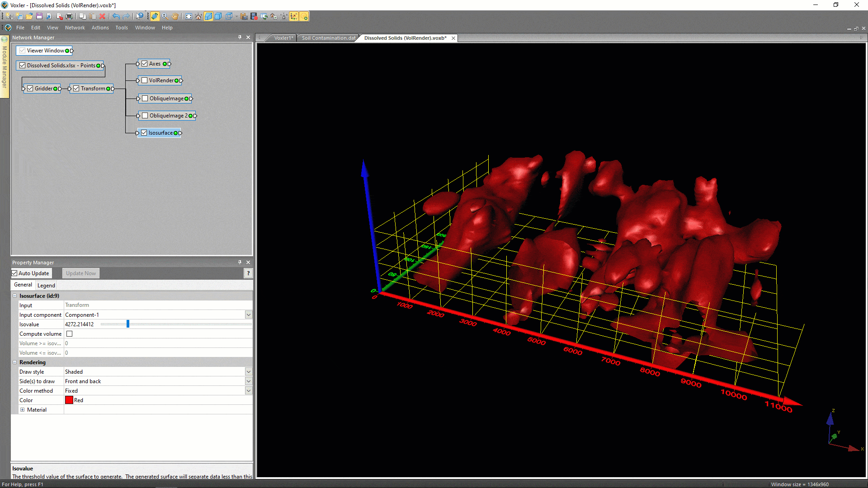Toggle the Transform module checkbox
The image size is (868, 488).
point(76,89)
